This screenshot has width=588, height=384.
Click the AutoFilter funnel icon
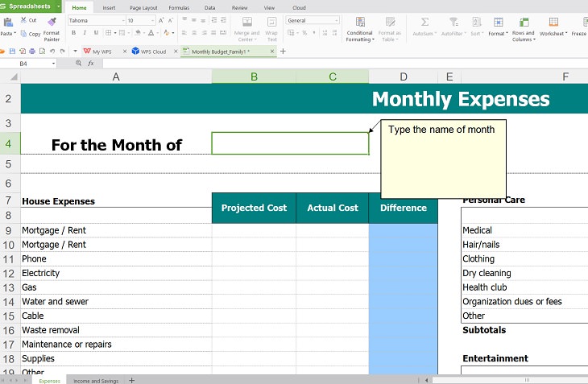pyautogui.click(x=453, y=22)
